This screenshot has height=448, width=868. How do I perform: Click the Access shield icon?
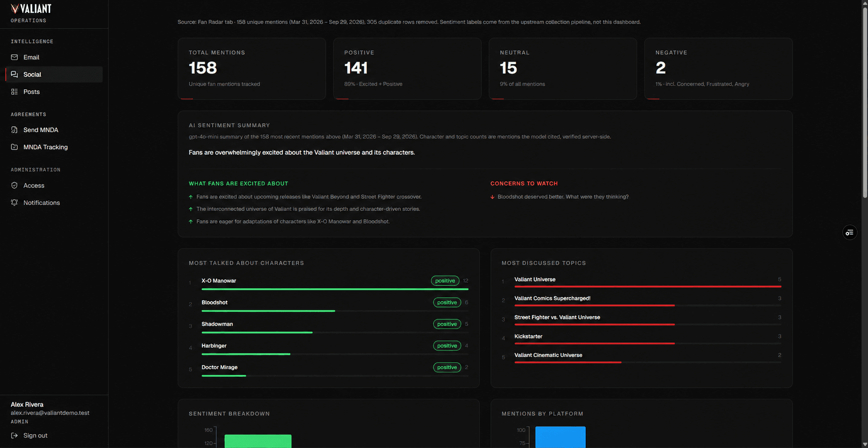[x=14, y=185]
